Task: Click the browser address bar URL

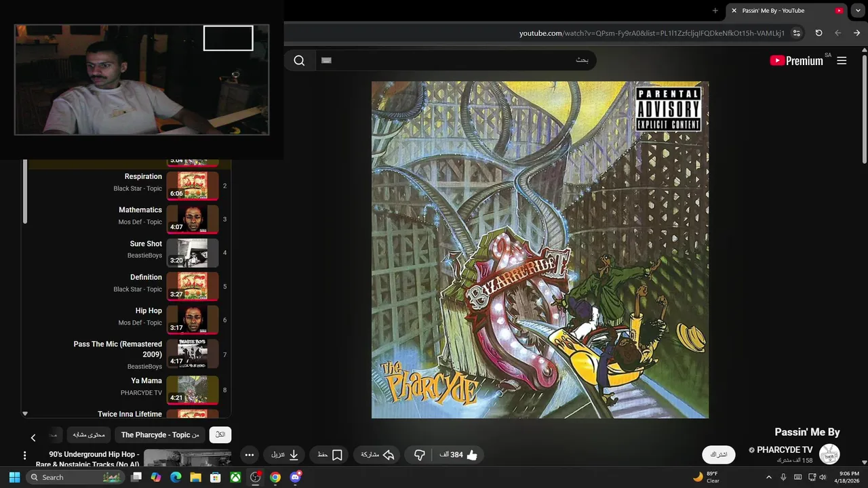Action: 652,33
